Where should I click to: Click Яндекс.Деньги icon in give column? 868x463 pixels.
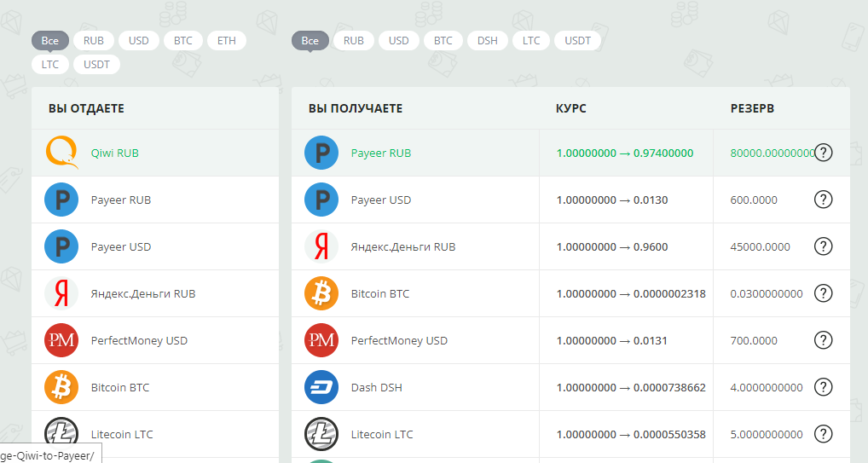click(61, 293)
